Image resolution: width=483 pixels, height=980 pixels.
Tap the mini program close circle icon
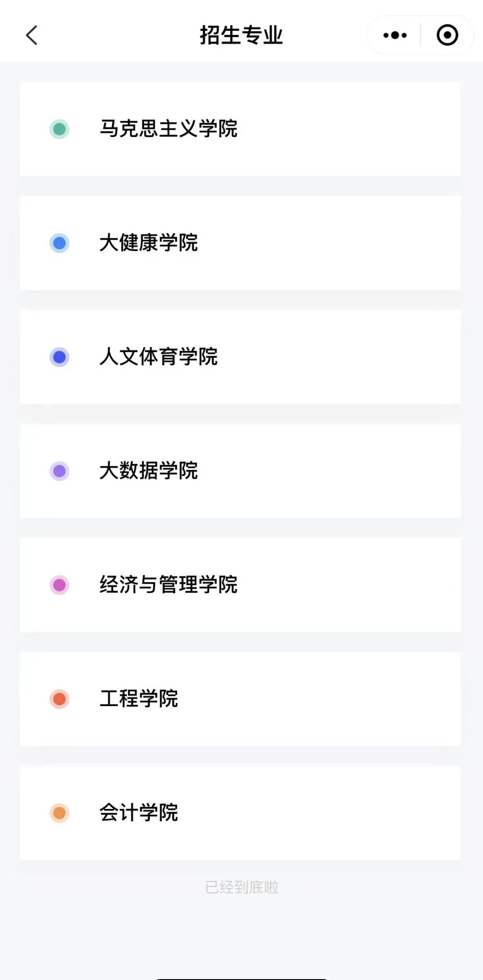(x=447, y=35)
